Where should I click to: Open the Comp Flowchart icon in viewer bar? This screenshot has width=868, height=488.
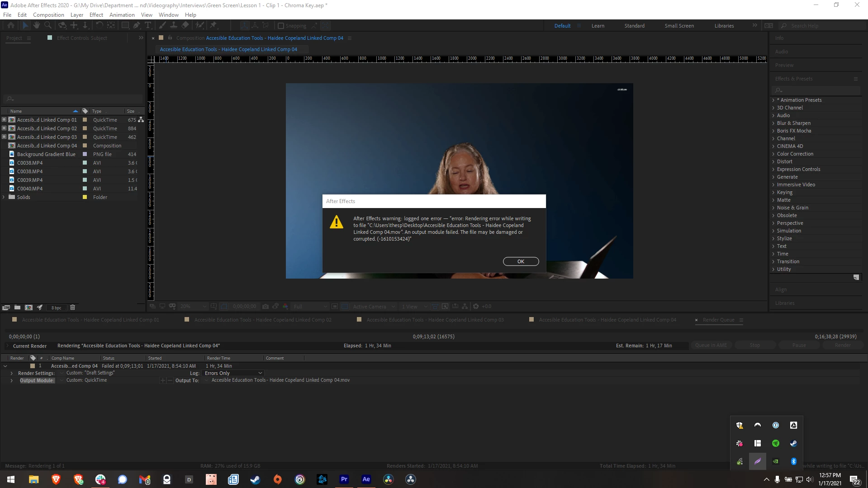(465, 306)
